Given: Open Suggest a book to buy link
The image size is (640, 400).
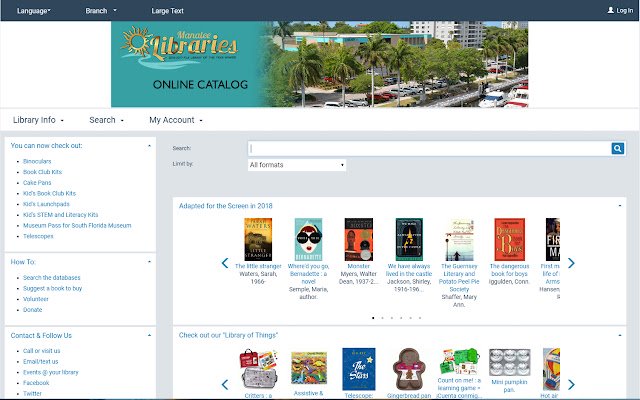Looking at the screenshot, I should [x=52, y=288].
